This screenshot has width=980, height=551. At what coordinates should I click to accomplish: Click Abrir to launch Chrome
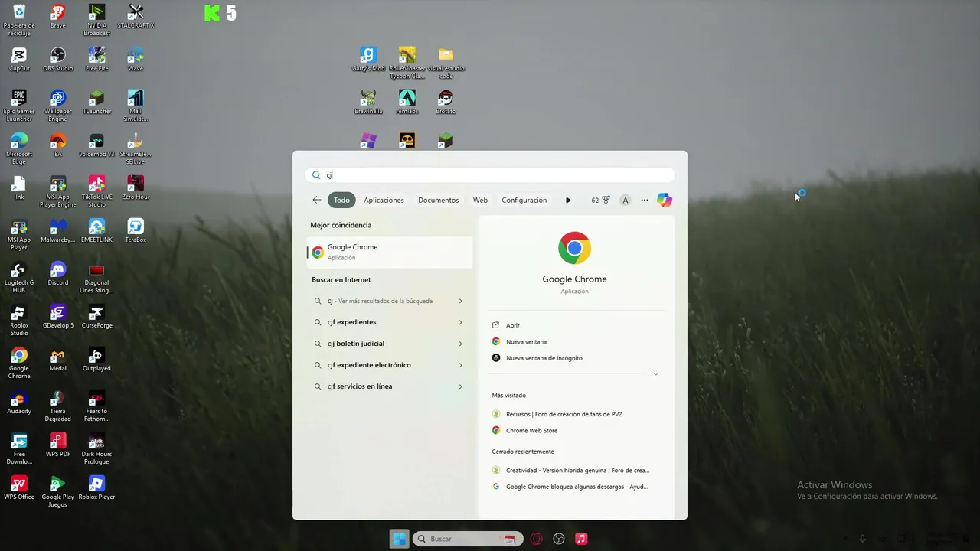[x=513, y=325]
